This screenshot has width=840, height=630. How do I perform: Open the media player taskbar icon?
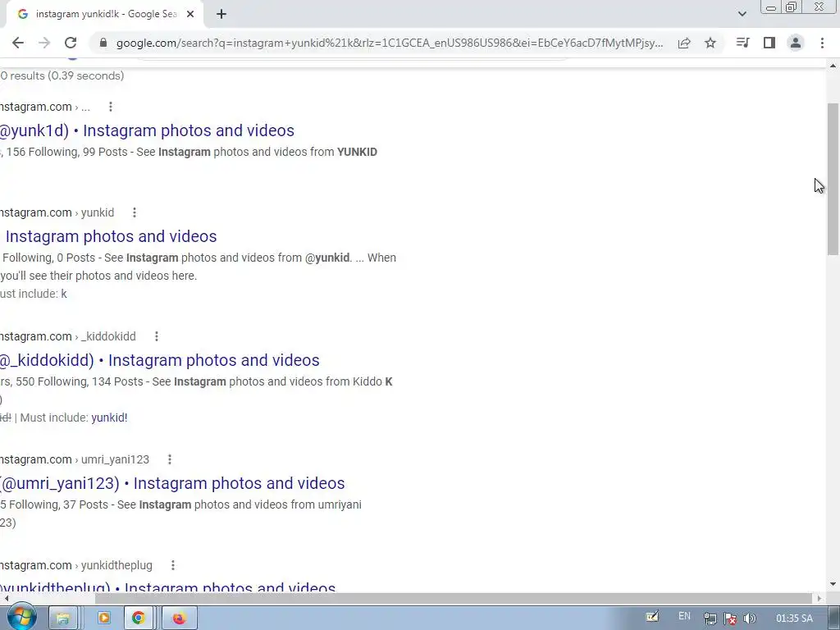pyautogui.click(x=104, y=619)
